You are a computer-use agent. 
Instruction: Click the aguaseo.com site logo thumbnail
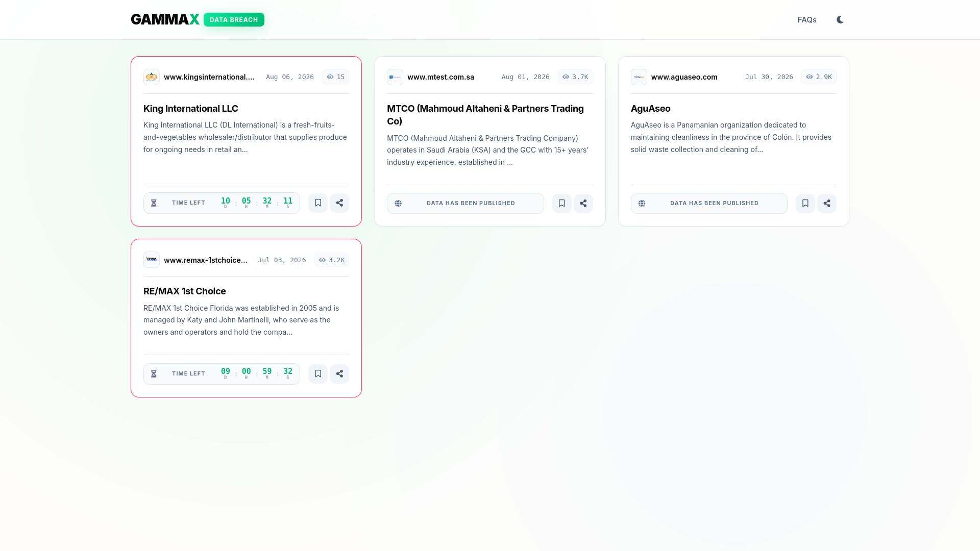pos(639,77)
